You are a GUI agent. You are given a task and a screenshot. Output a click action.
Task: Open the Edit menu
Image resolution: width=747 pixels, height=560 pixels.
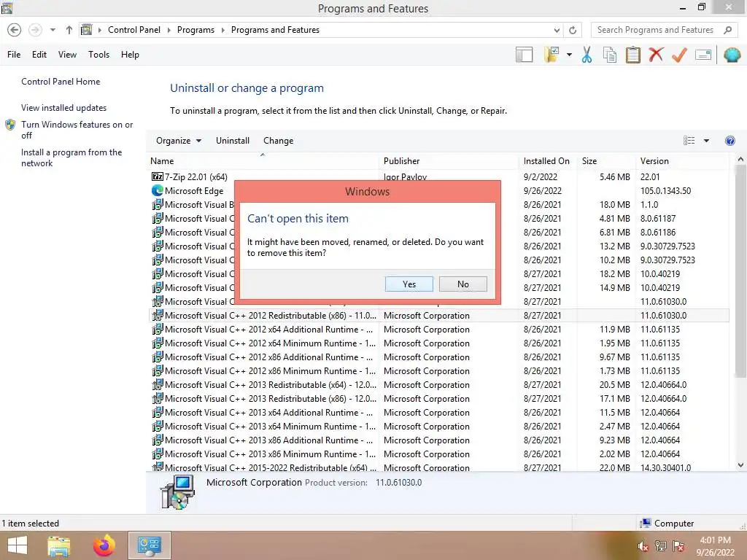pos(39,55)
